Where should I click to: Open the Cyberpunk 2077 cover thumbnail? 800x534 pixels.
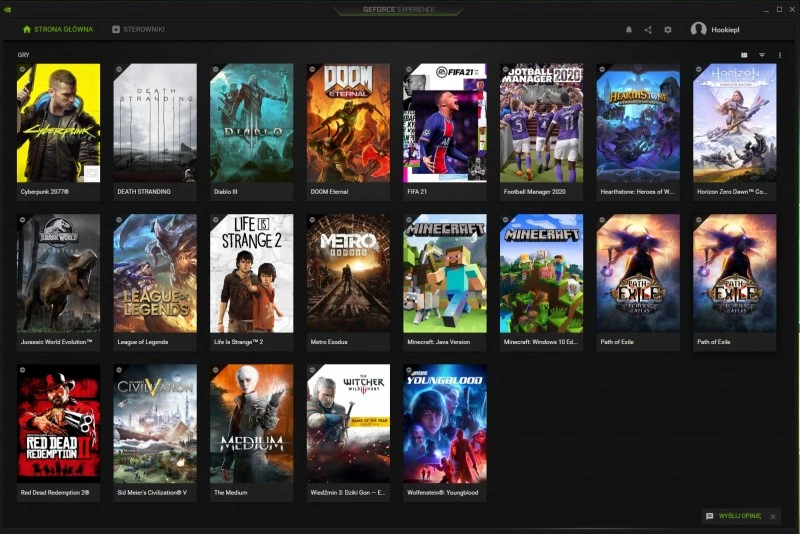(58, 123)
